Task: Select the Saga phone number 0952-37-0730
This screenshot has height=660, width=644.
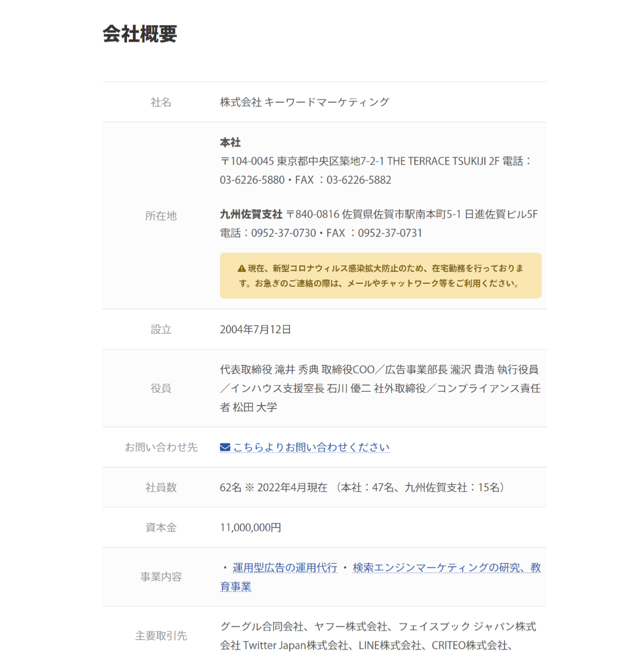Action: coord(284,233)
